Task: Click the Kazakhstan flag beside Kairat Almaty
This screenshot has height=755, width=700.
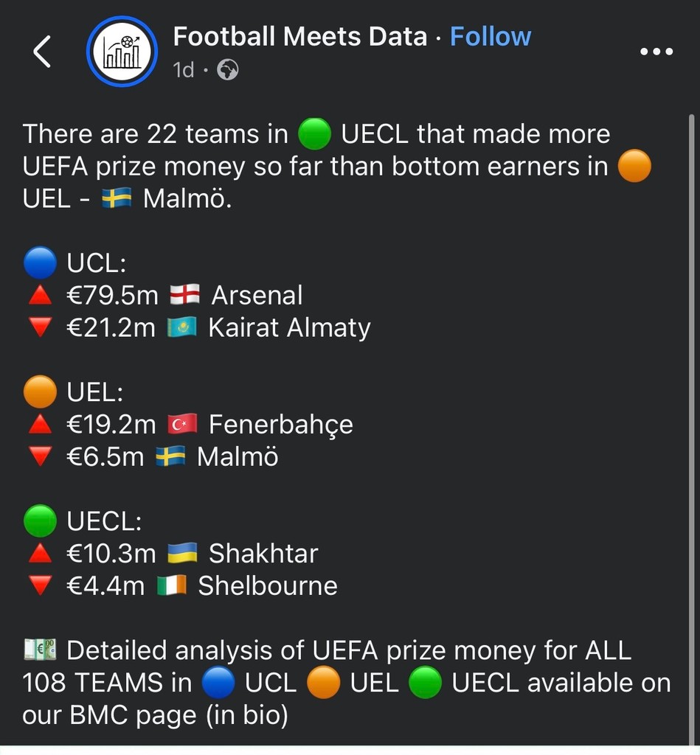Action: pos(181,328)
